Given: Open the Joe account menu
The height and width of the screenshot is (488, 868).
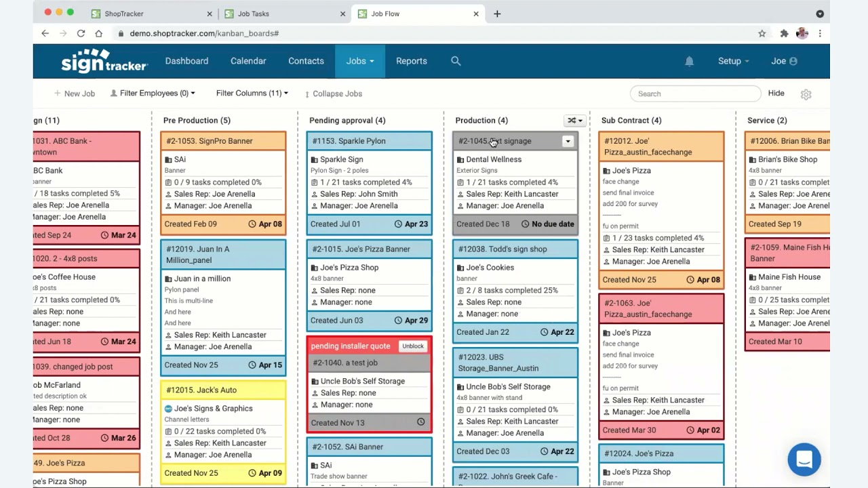Looking at the screenshot, I should [784, 61].
